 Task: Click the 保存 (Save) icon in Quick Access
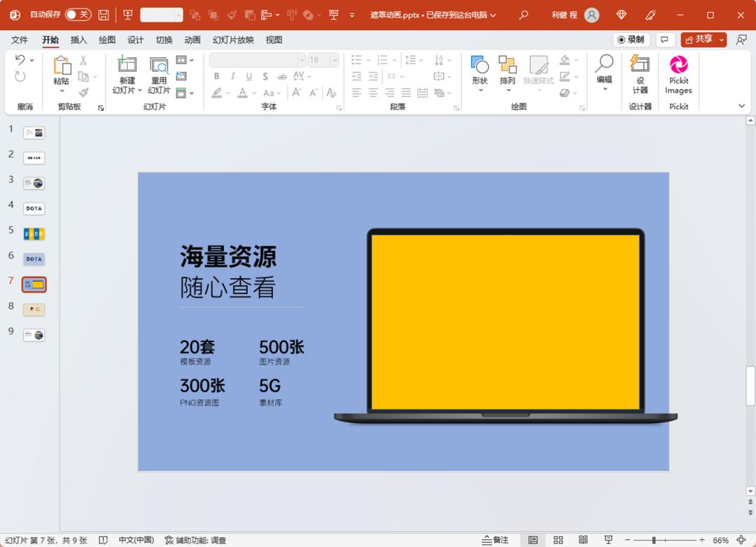(103, 14)
